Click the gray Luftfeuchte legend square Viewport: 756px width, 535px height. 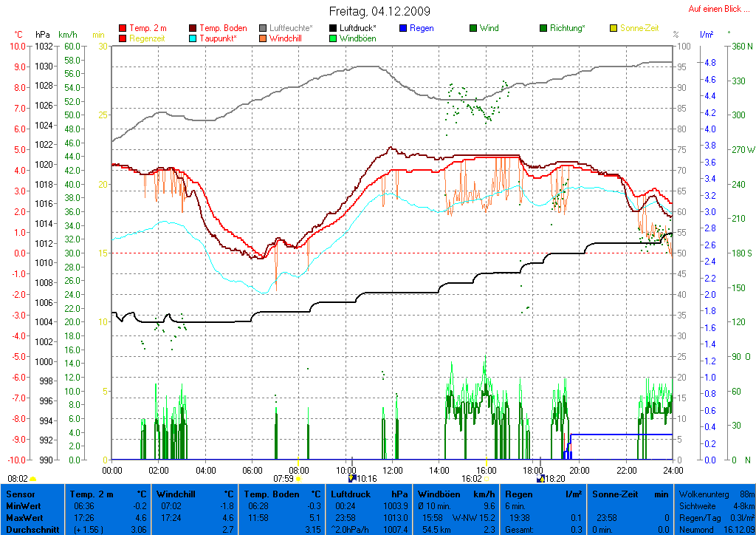263,28
